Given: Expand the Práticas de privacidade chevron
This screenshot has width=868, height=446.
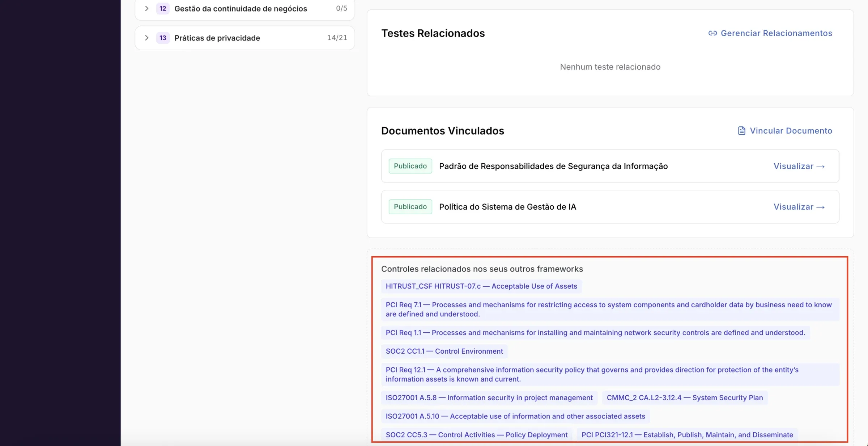Looking at the screenshot, I should pyautogui.click(x=146, y=38).
